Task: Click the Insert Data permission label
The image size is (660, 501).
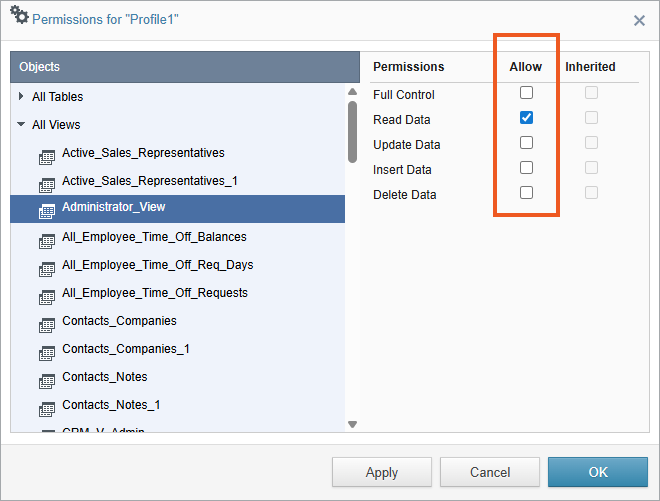Action: [x=402, y=170]
